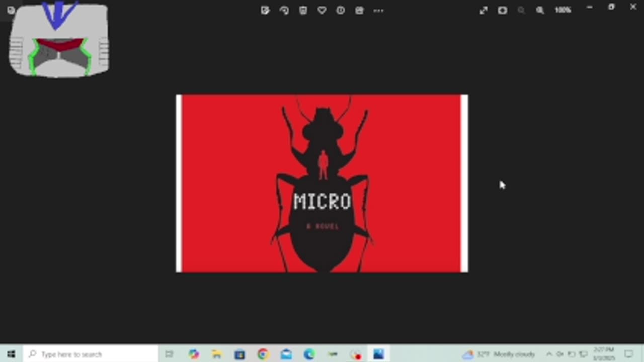Minimize the Photos window
644x362 pixels.
pos(590,7)
